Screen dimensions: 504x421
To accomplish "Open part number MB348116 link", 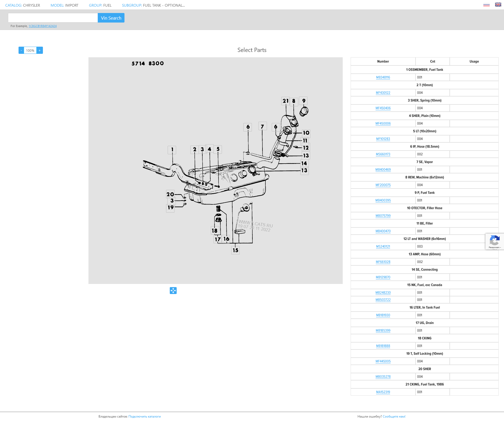I will coord(383,77).
